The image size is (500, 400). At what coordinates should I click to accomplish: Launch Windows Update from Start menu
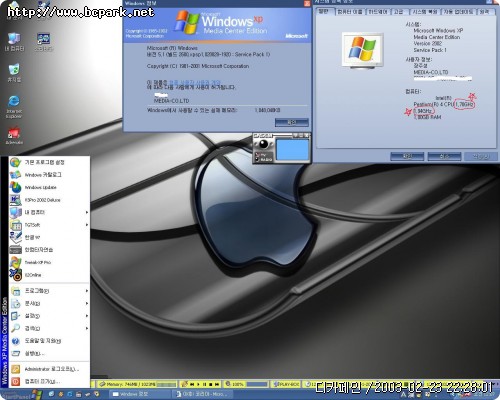coord(49,187)
